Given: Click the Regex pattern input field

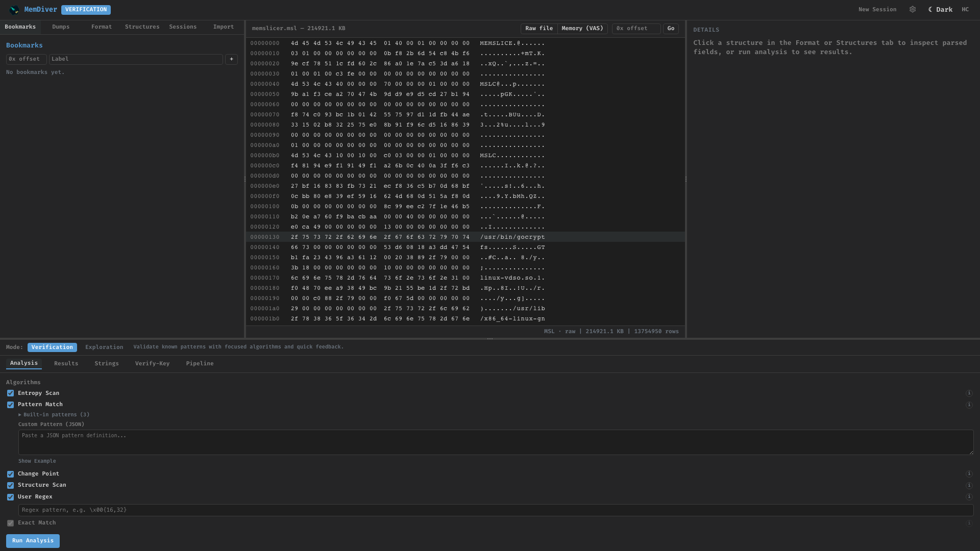Looking at the screenshot, I should click(496, 510).
